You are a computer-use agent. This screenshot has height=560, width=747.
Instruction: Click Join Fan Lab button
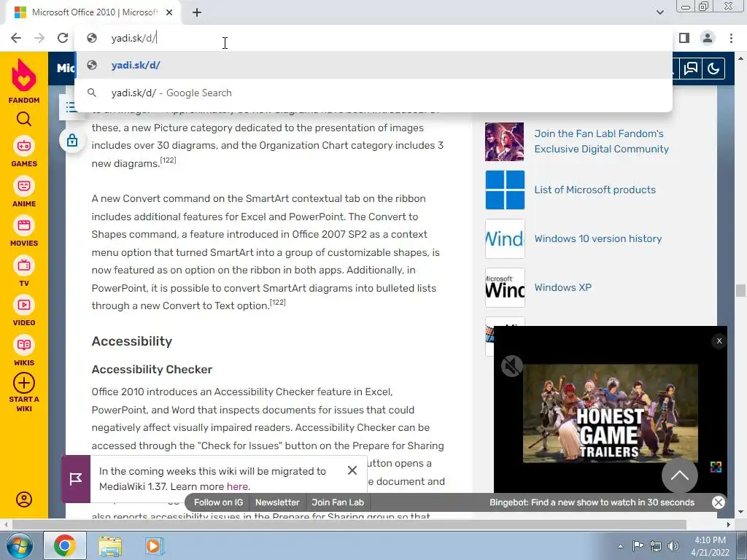coord(338,502)
